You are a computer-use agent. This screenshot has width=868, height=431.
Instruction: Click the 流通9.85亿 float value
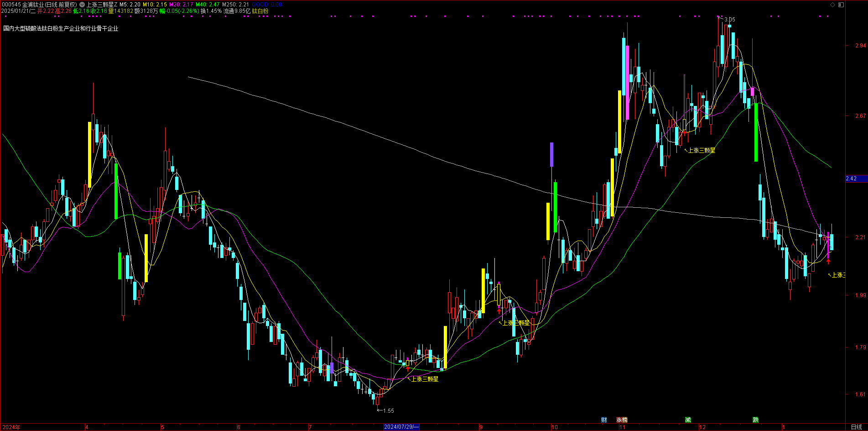237,11
